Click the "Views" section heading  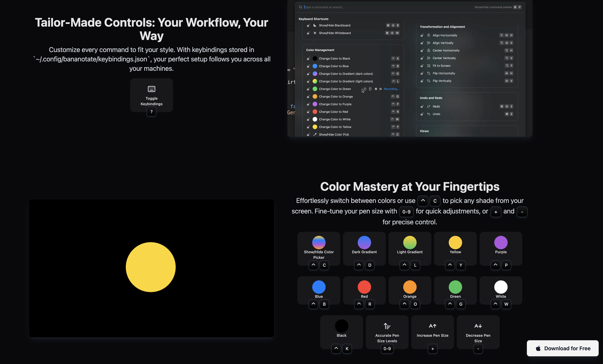click(424, 131)
